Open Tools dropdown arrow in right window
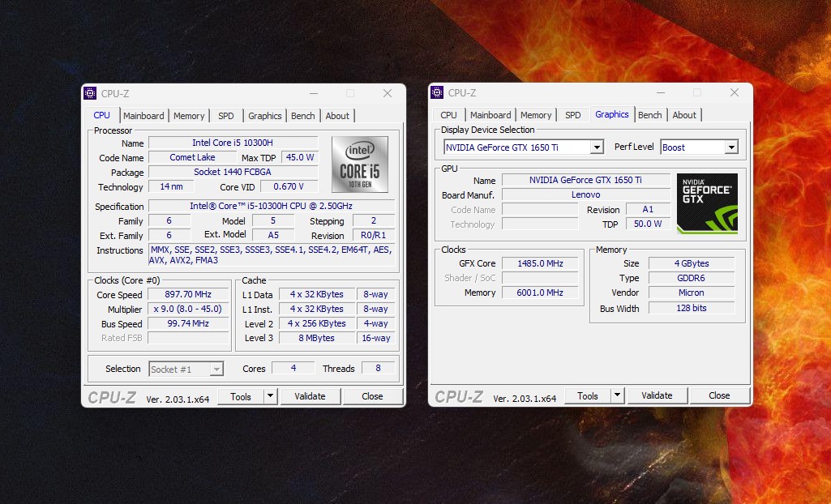831x504 pixels. (617, 395)
